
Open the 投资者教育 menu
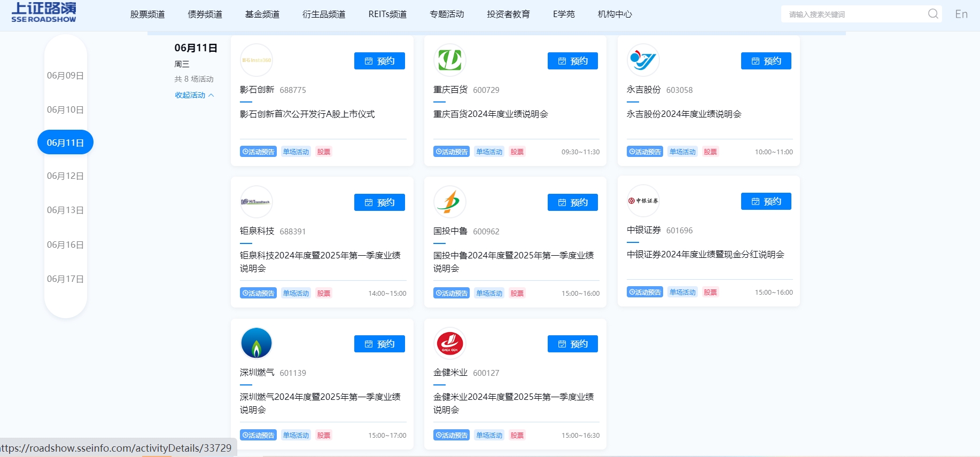coord(508,14)
